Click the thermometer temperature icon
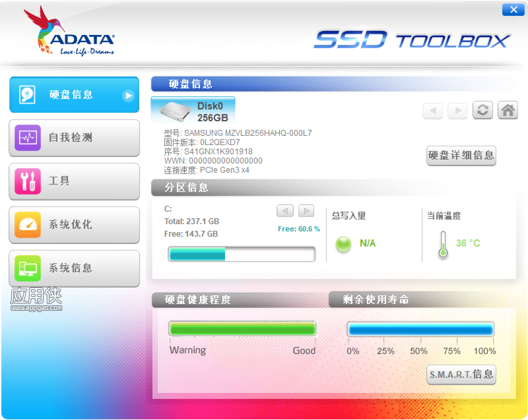The width and height of the screenshot is (528, 420). point(443,244)
